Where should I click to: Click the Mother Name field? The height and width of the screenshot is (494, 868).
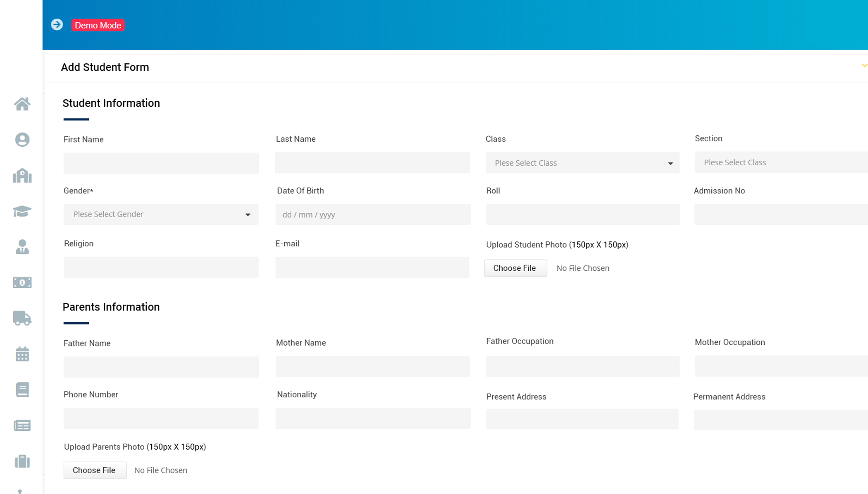tap(373, 366)
